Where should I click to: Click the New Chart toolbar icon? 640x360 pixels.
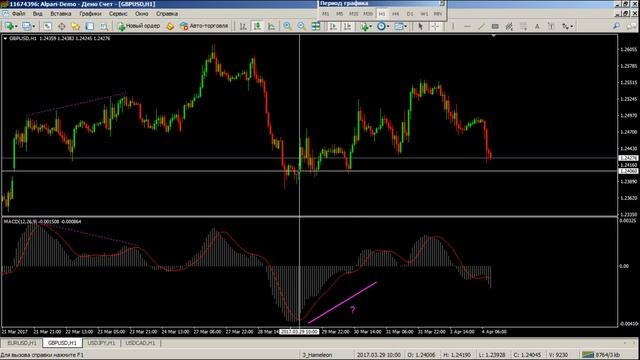click(x=9, y=26)
